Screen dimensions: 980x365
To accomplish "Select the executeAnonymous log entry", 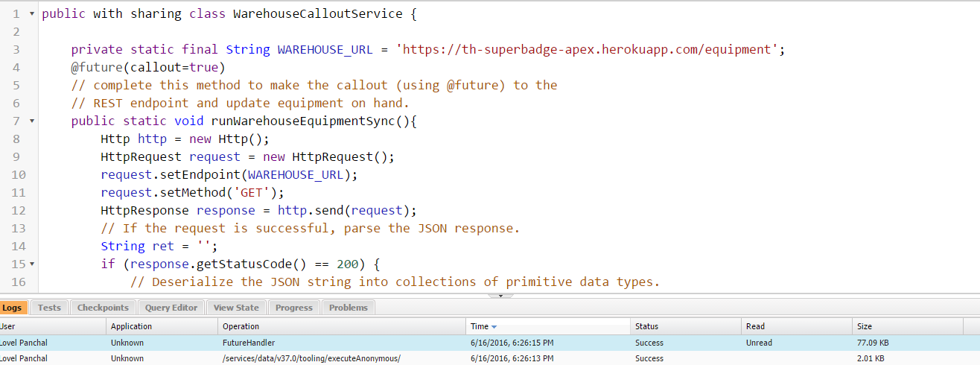I will tap(311, 358).
